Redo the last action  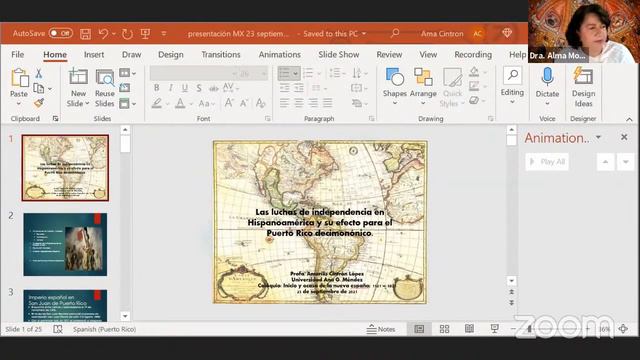point(127,33)
